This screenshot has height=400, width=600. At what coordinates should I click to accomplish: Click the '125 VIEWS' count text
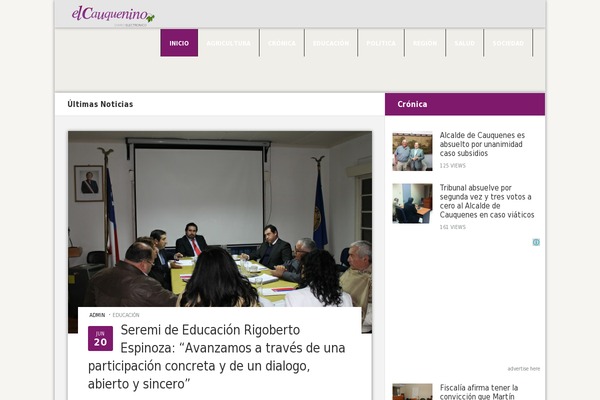[452, 166]
